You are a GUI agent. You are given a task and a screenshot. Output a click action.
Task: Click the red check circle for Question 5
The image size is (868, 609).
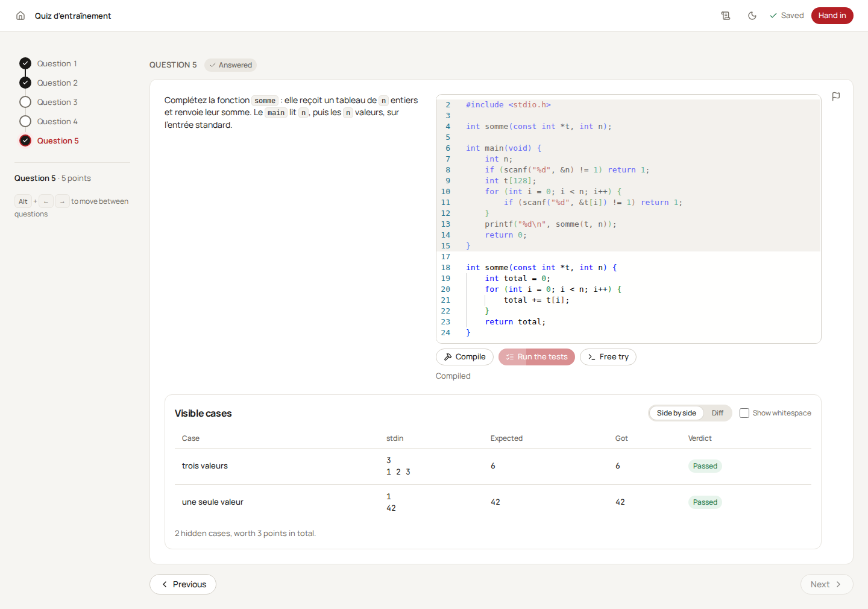click(25, 140)
